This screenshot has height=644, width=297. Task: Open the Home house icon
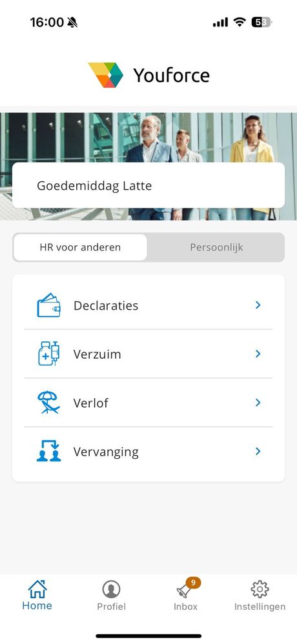point(37,589)
